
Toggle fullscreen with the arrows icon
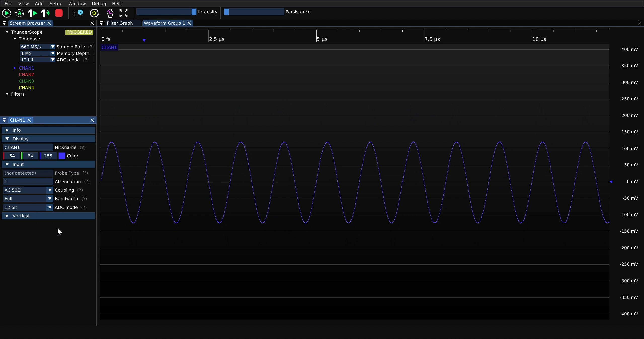tap(124, 13)
